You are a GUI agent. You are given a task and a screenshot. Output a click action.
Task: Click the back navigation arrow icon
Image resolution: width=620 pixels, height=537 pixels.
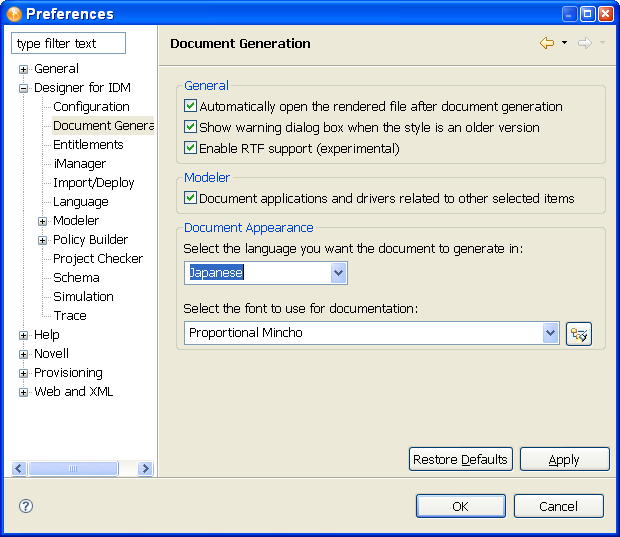coord(546,44)
